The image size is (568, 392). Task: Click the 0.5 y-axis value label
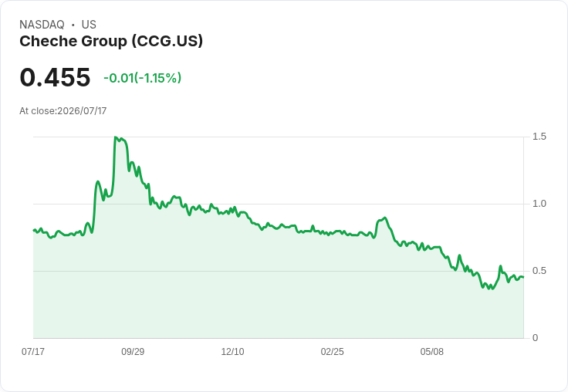tap(539, 271)
